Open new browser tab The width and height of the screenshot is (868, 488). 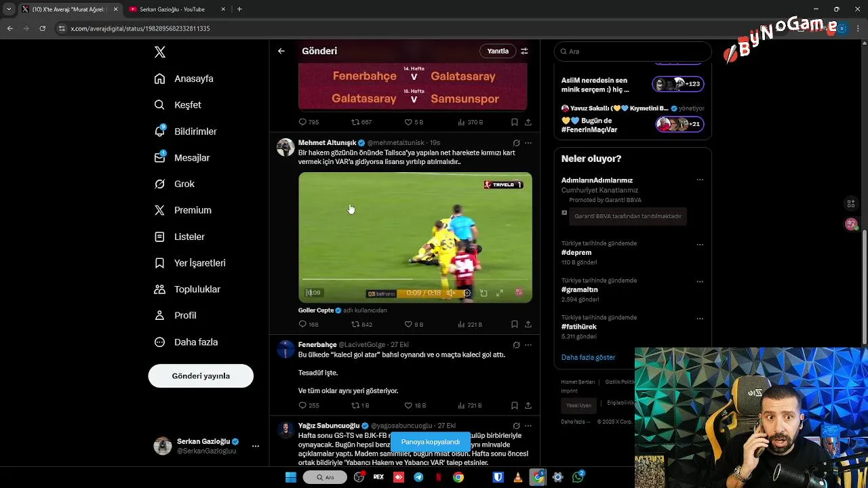point(239,9)
